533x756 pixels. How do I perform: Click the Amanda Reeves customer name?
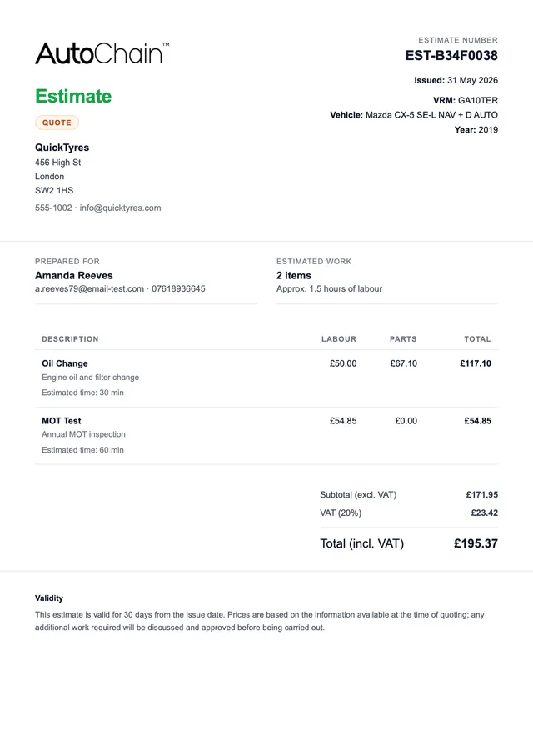pos(74,275)
